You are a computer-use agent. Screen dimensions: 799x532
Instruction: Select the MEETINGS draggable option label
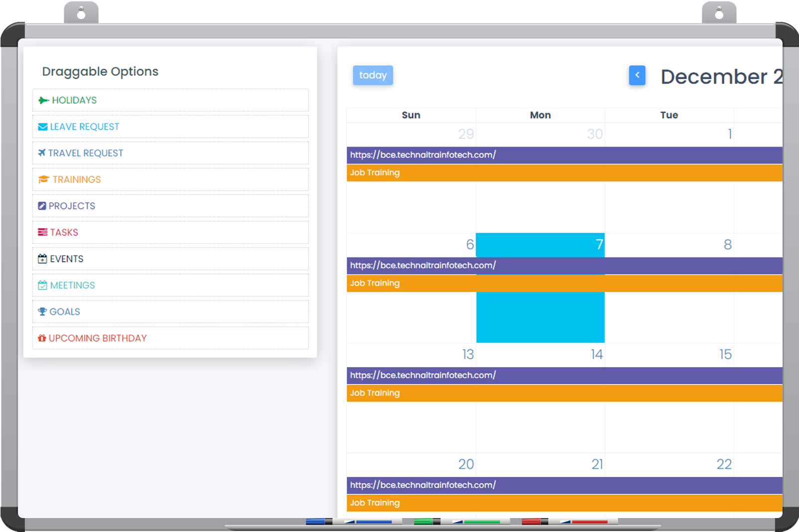(73, 285)
